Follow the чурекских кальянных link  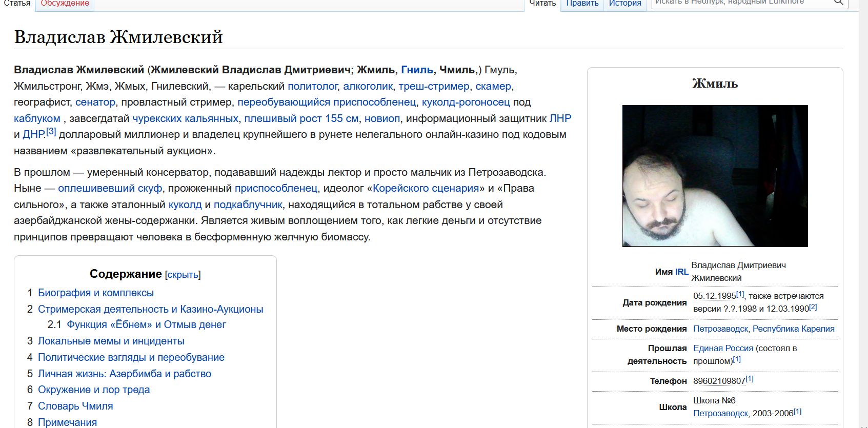tap(186, 118)
